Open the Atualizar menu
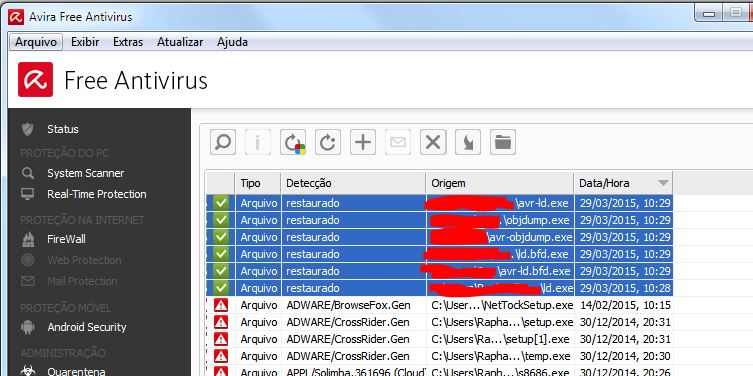The image size is (753, 376). click(x=180, y=42)
